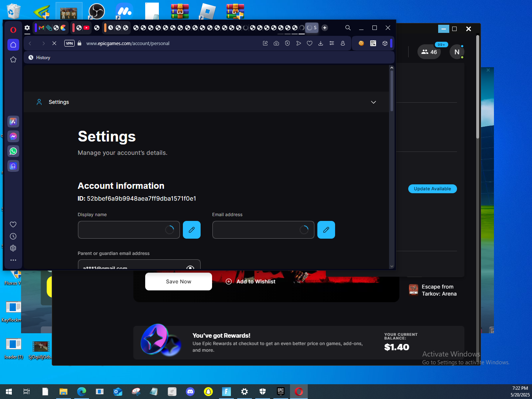Click the QR code extension icon
The image size is (532, 399).
pos(373,43)
